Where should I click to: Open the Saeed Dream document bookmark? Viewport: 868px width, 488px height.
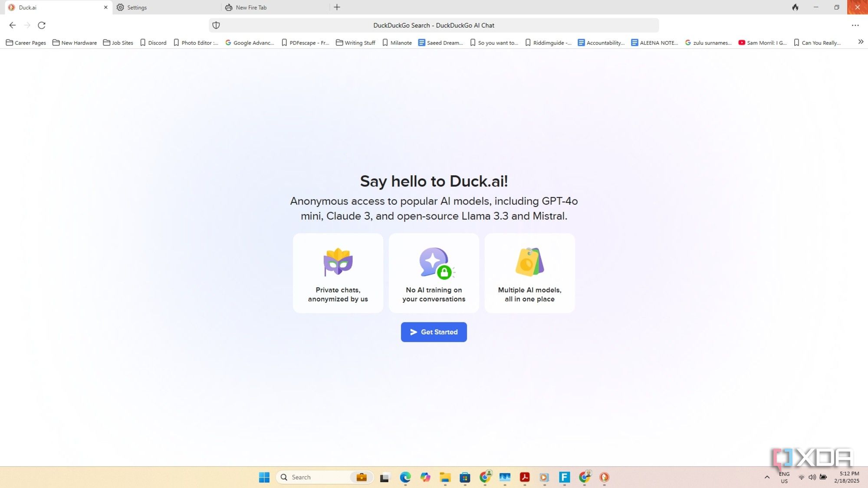coord(441,43)
